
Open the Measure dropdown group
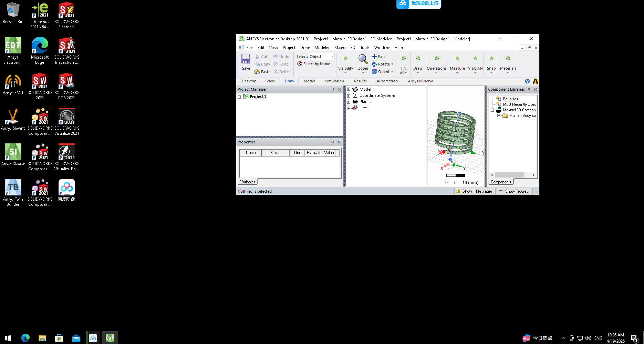[x=457, y=64]
